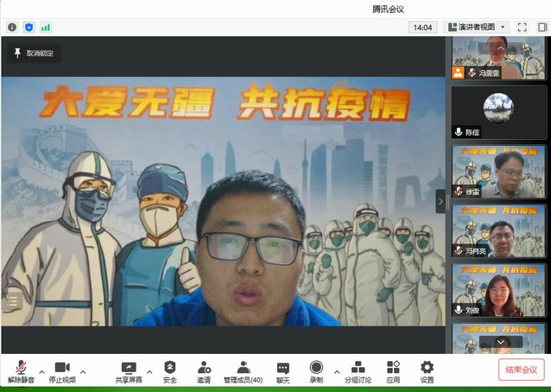The image size is (551, 392).
Task: Open 管理成员(40) member list
Action: (243, 371)
